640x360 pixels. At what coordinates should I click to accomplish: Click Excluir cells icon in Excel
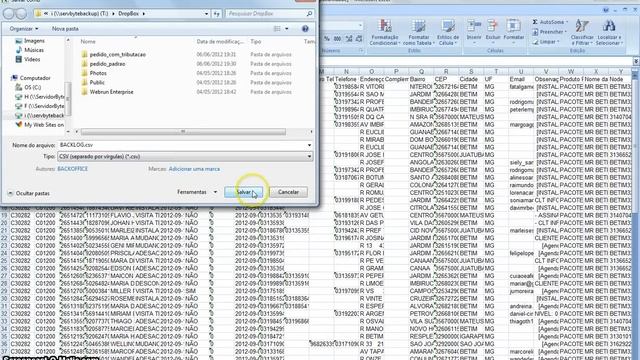pyautogui.click(x=493, y=30)
